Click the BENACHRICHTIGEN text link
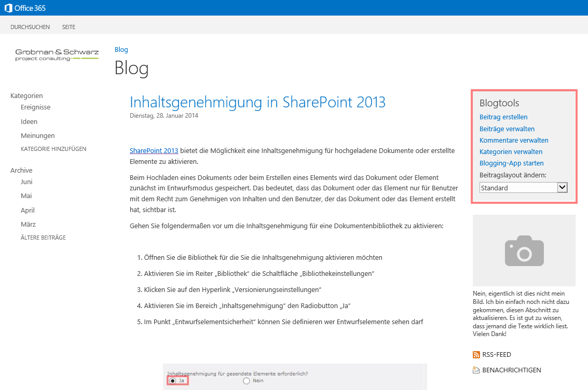Screen dimensions: 588x390 pos(512,370)
